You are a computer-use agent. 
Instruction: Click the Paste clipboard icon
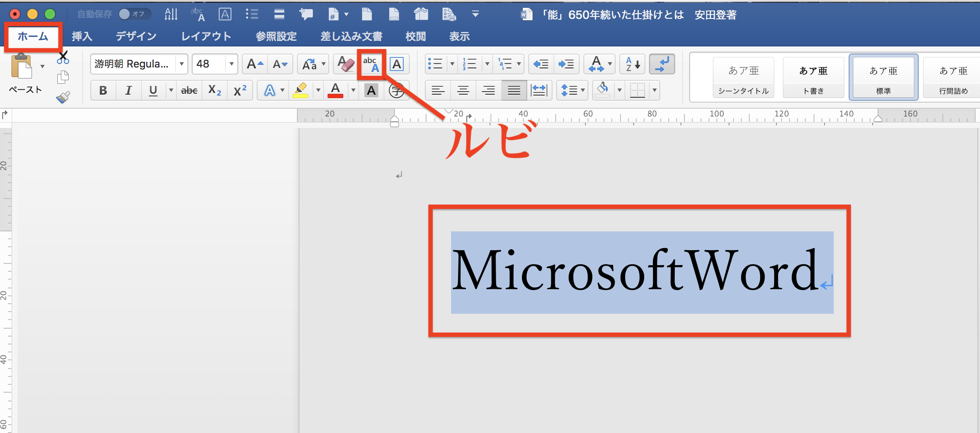(x=22, y=67)
